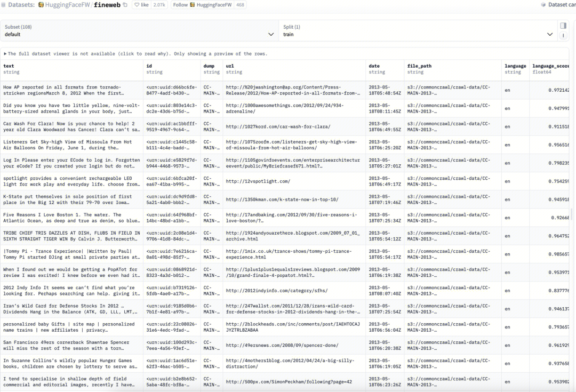Open the 468 followers count
Screen dimensions: 576x392
[x=240, y=5]
